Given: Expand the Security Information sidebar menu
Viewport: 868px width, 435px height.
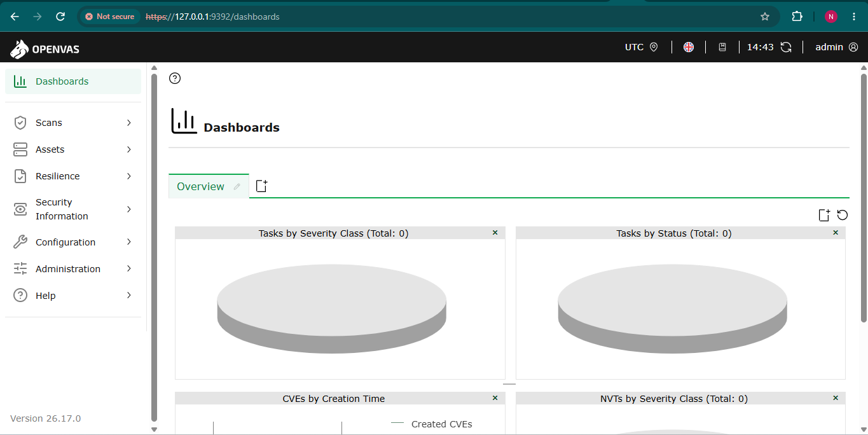Looking at the screenshot, I should coord(73,209).
